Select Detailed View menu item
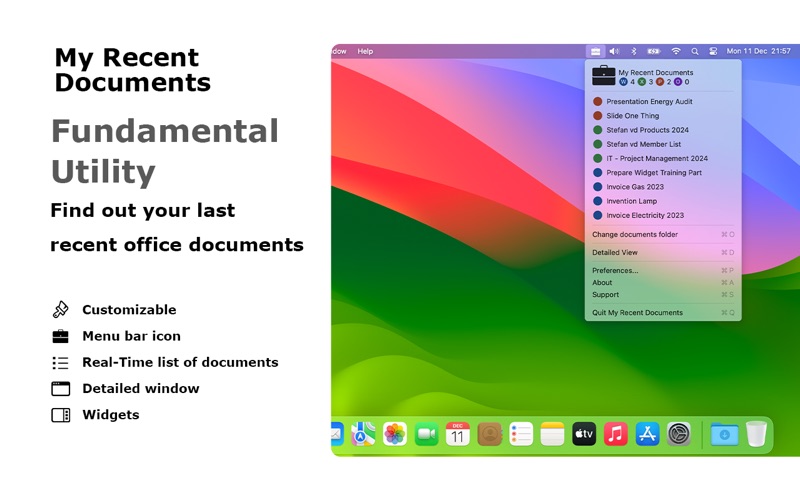The height and width of the screenshot is (500, 800). [663, 253]
